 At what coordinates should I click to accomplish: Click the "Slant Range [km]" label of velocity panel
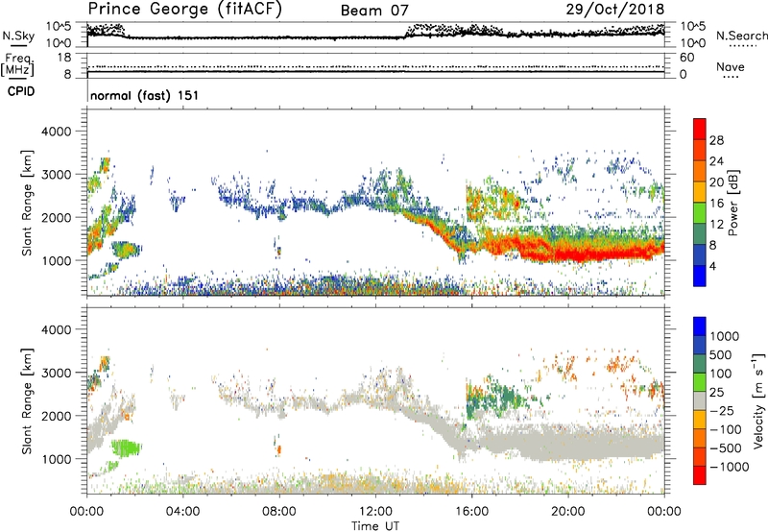point(27,401)
